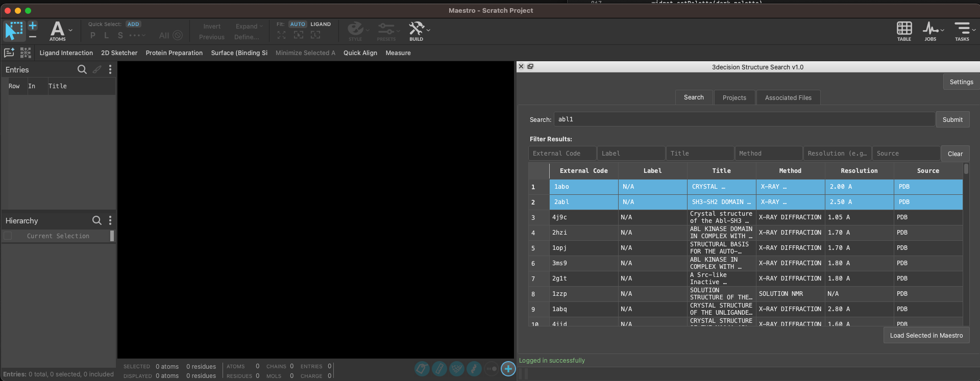980x381 pixels.
Task: Click Previous selection
Action: 212,37
